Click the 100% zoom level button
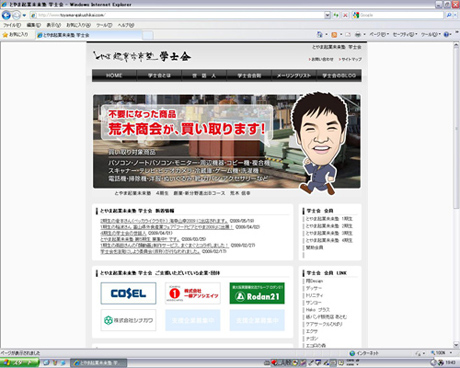The image size is (460, 368). coord(438,353)
